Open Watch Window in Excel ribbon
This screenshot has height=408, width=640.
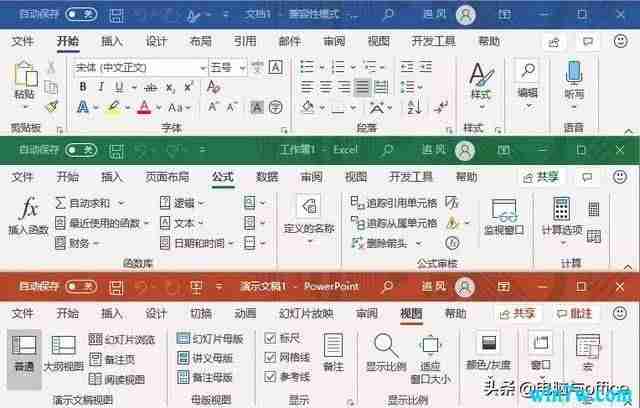(504, 217)
